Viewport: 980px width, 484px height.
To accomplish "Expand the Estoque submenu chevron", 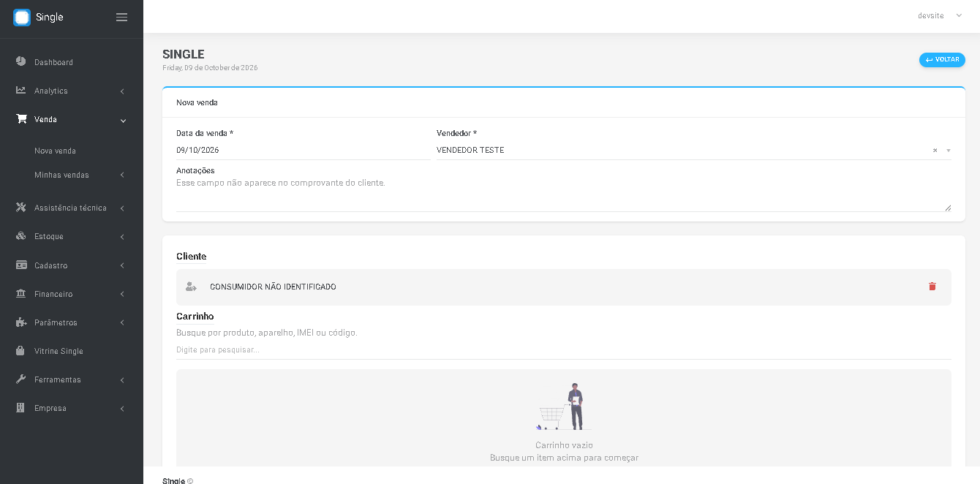I will (x=122, y=237).
